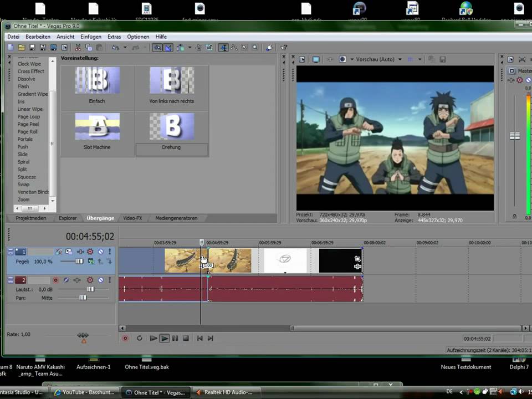Open split screen view dropdown arrow
The image size is (532, 399).
point(352,59)
